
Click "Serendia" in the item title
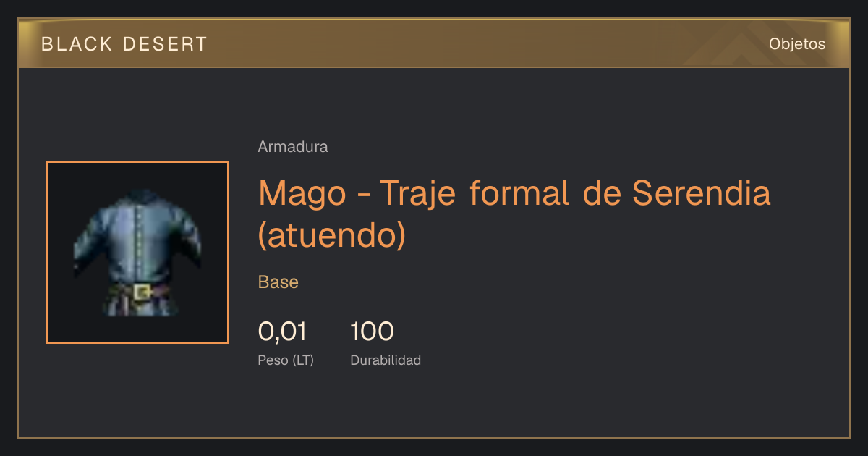click(x=701, y=193)
